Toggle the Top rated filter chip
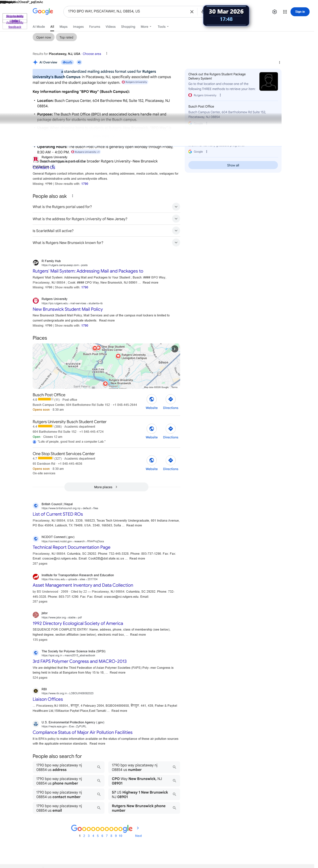This screenshot has height=868, width=318. 67,38
